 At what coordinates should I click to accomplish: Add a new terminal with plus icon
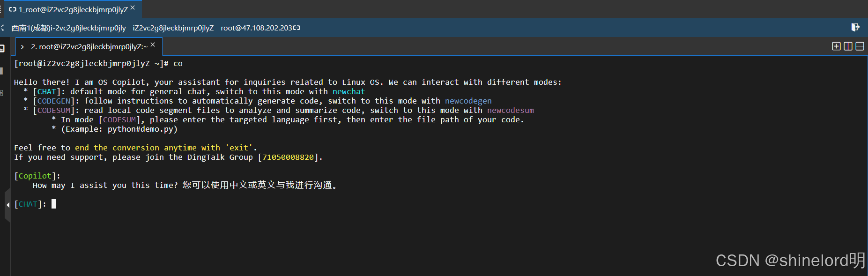[x=836, y=46]
